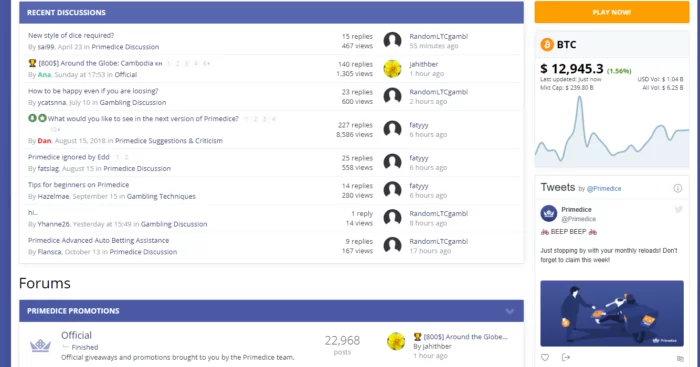Open Primedice Suggestions & Criticism forum link
The height and width of the screenshot is (367, 700).
[169, 141]
